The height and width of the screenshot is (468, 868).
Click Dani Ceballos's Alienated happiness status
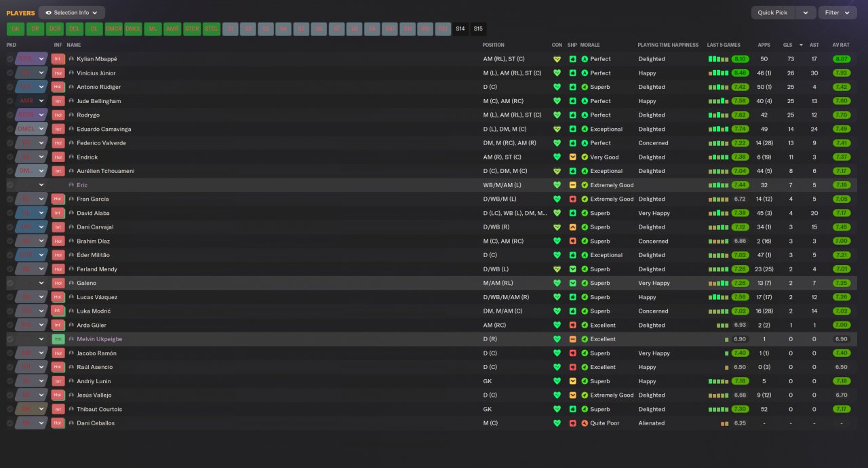pos(652,423)
